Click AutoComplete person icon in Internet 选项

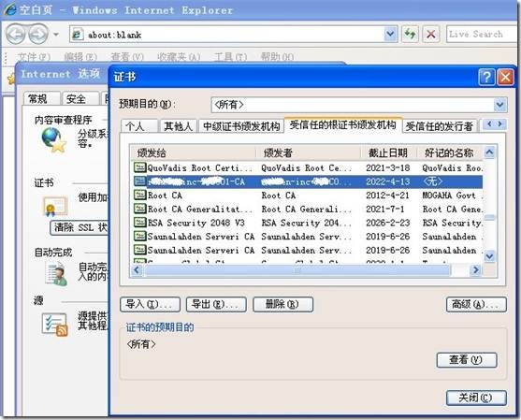click(x=56, y=274)
